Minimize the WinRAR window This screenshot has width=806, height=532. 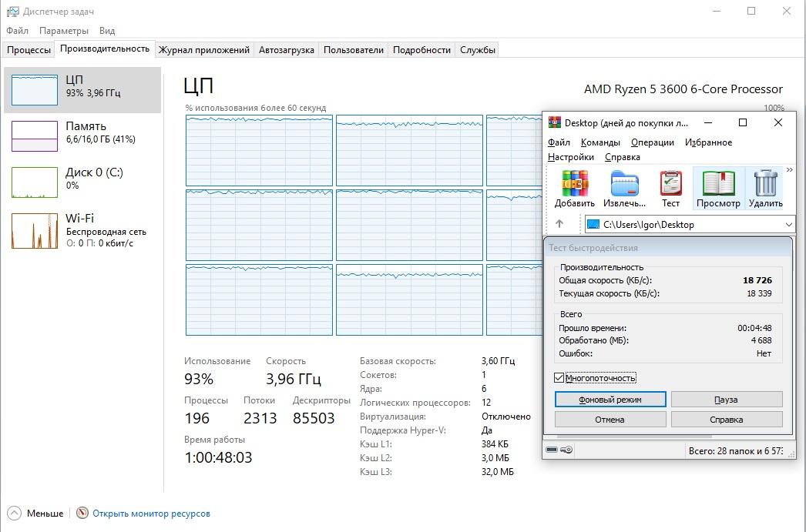[708, 122]
